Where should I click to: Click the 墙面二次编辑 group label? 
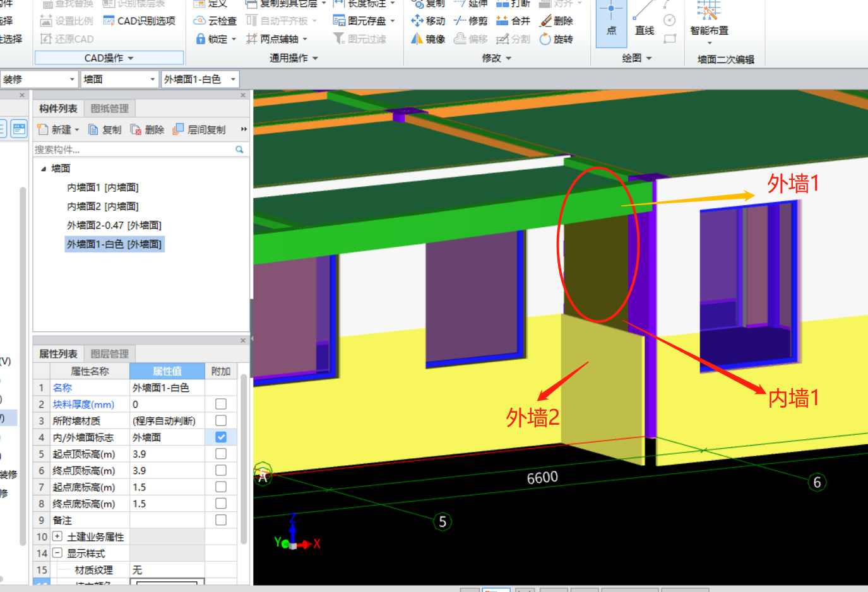(725, 59)
